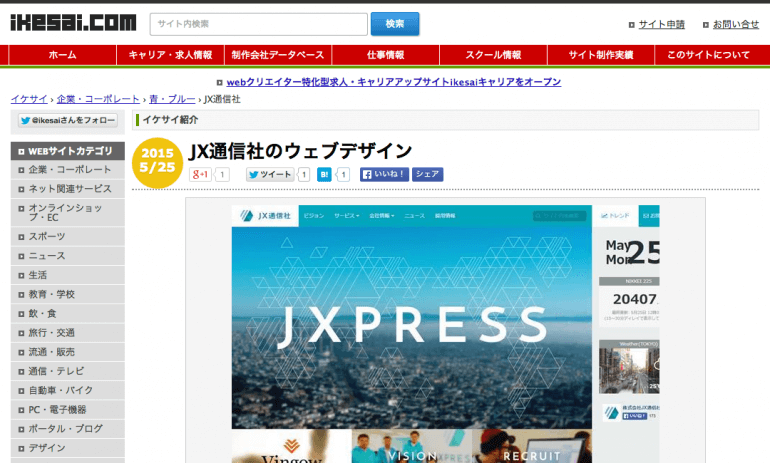Select the 制作会社データベース menu tab
Image resolution: width=770 pixels, height=463 pixels.
tap(278, 55)
